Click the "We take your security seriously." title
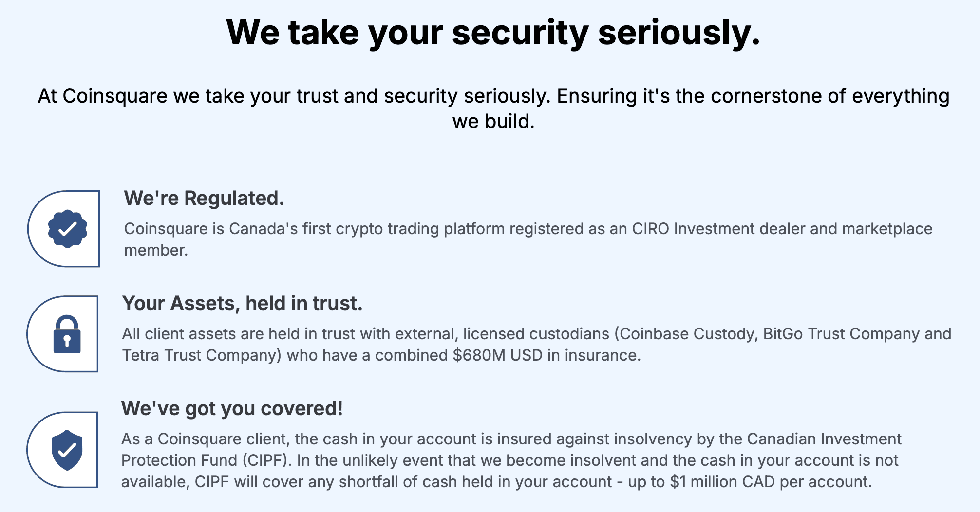Viewport: 980px width, 512px height. click(x=493, y=33)
